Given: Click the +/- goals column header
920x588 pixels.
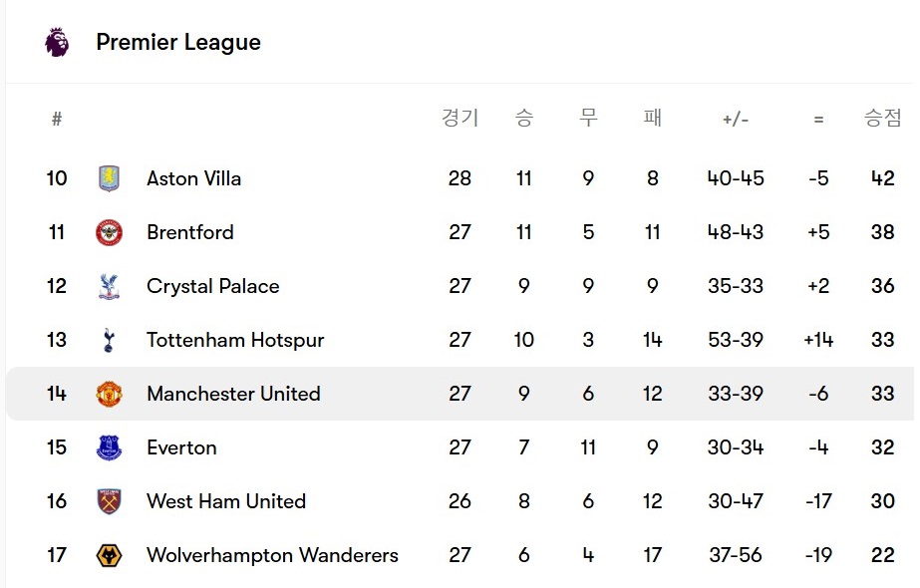Looking at the screenshot, I should pyautogui.click(x=736, y=120).
